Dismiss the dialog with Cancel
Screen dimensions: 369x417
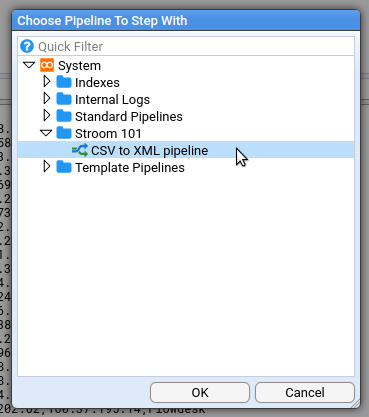click(x=305, y=392)
